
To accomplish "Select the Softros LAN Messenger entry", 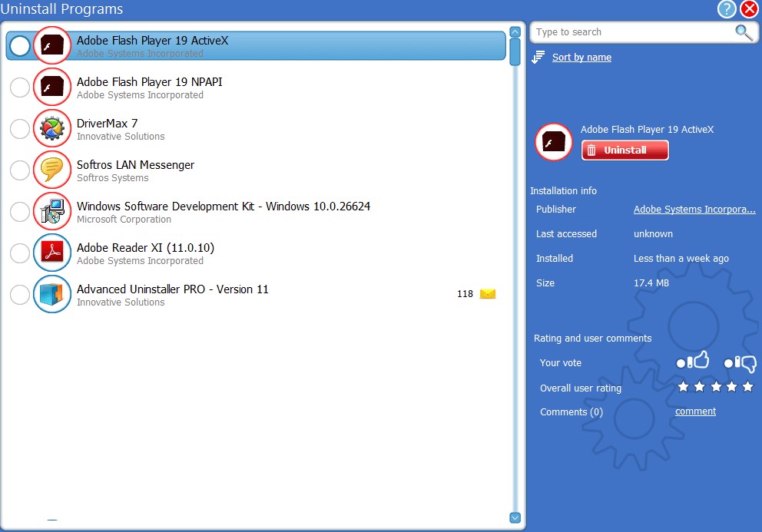I will click(x=256, y=170).
